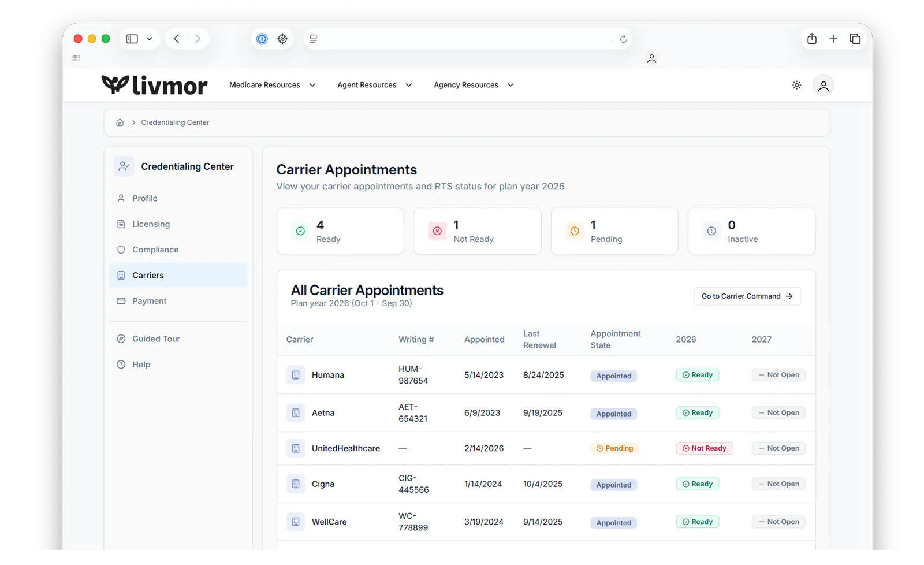Show the tab overview icon
The image size is (924, 565).
click(855, 39)
